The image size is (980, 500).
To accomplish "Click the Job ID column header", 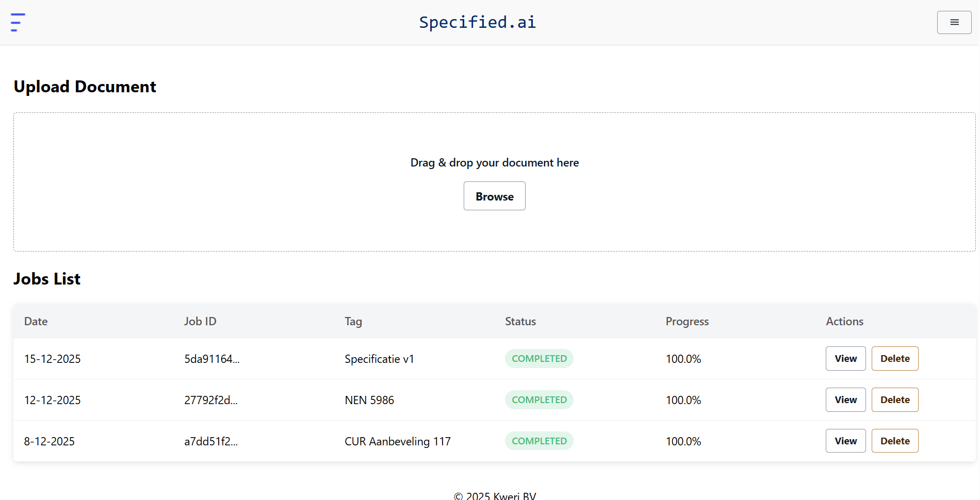I will tap(200, 321).
